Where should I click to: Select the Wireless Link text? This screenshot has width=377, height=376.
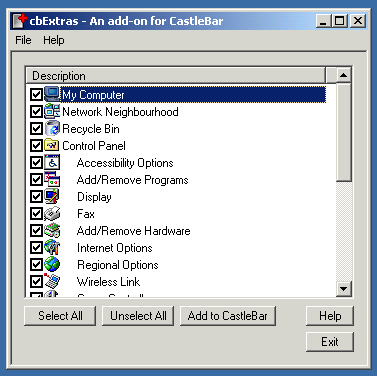tap(108, 282)
